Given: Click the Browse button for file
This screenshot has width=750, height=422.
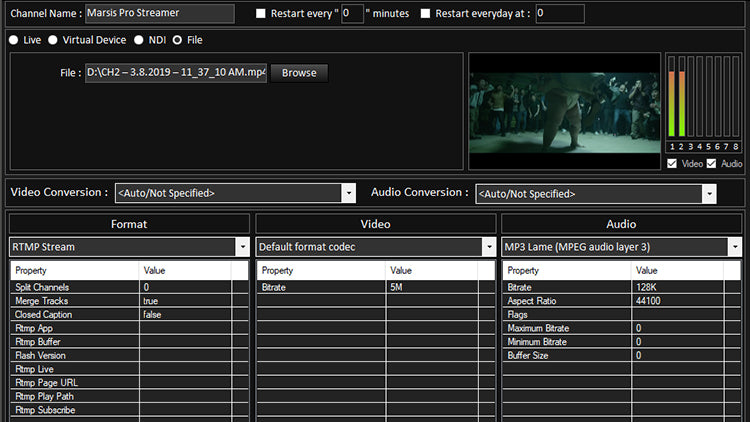Looking at the screenshot, I should (x=299, y=73).
